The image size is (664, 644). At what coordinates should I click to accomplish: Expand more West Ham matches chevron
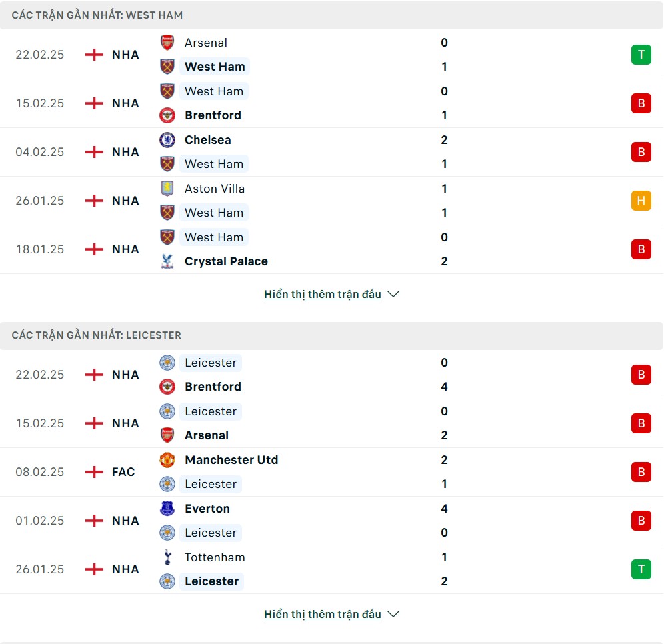393,294
